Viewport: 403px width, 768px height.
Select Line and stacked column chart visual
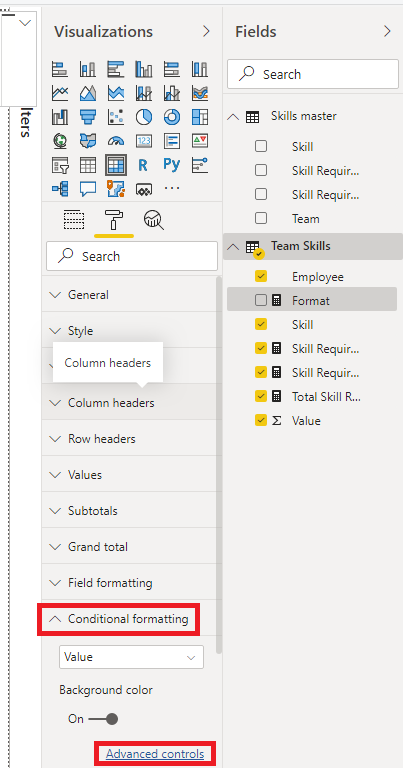[x=143, y=93]
